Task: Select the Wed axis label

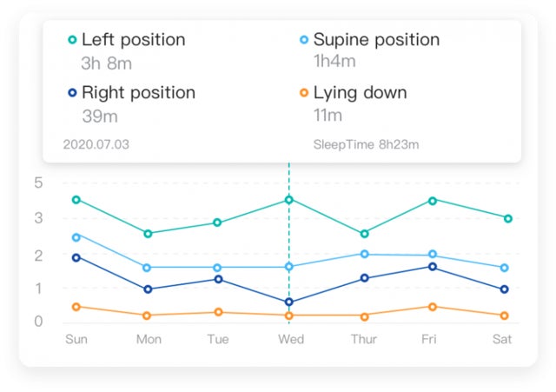Action: tap(290, 339)
